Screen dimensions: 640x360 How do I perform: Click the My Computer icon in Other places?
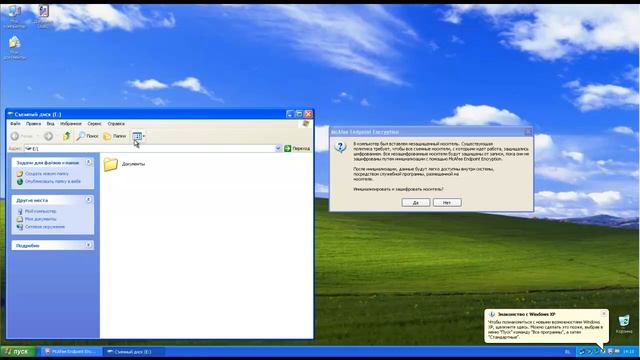click(x=20, y=211)
